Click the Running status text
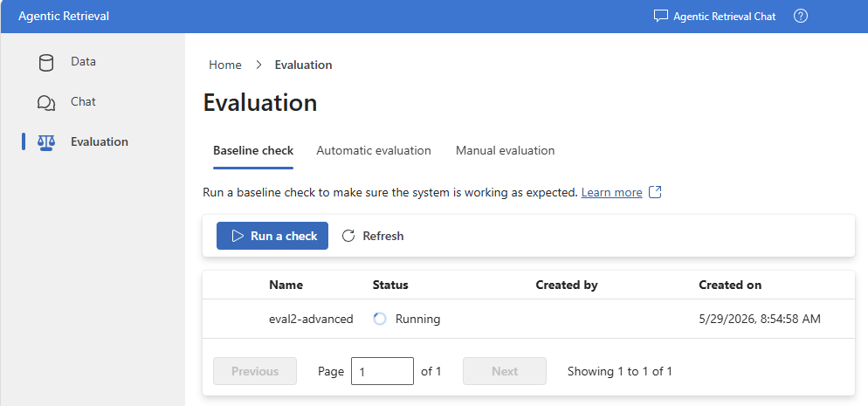 418,319
